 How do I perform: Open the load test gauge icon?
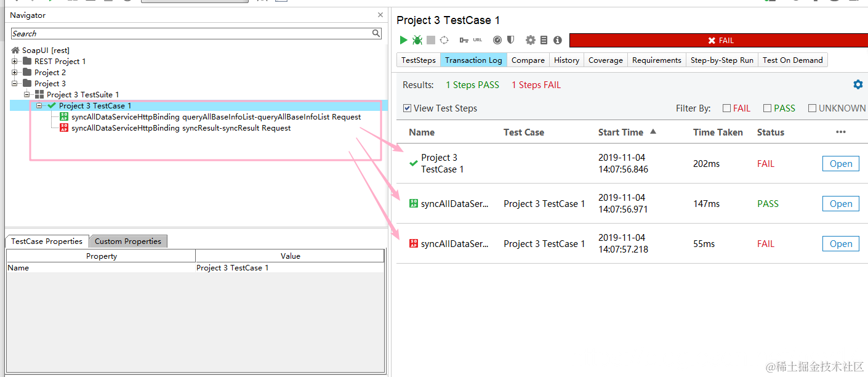click(x=497, y=40)
